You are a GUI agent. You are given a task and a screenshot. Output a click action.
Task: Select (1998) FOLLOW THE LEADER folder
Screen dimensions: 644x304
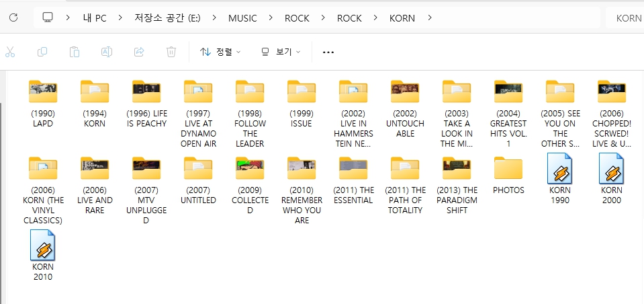coord(250,114)
